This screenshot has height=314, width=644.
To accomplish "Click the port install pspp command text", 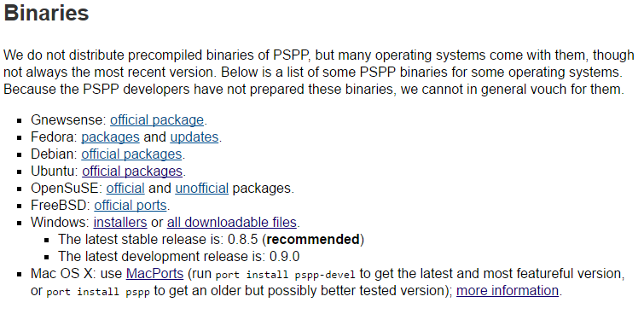I will pos(98,292).
